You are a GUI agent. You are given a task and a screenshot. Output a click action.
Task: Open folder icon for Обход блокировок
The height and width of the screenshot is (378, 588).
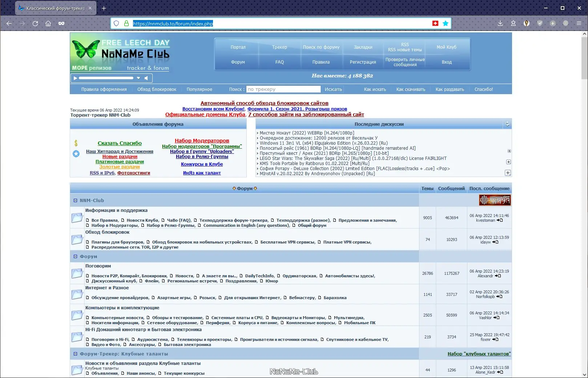(x=77, y=240)
